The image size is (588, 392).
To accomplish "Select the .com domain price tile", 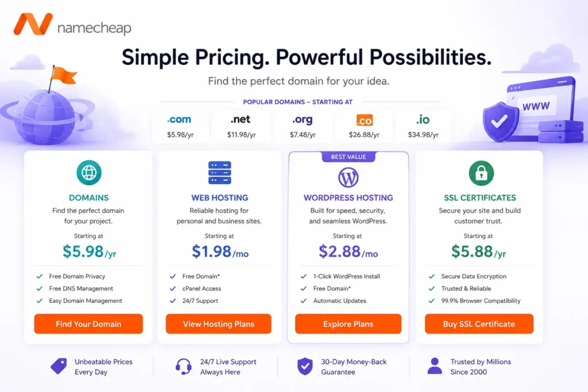I will click(180, 126).
